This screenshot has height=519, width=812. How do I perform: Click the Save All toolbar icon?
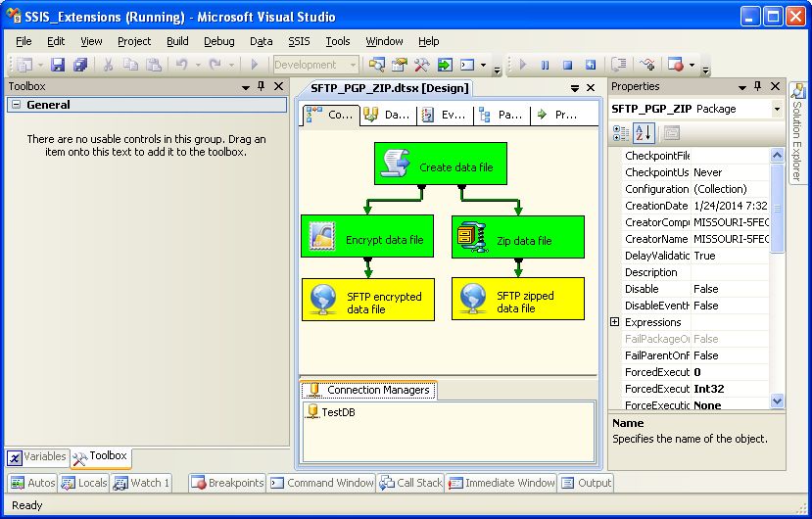(80, 65)
